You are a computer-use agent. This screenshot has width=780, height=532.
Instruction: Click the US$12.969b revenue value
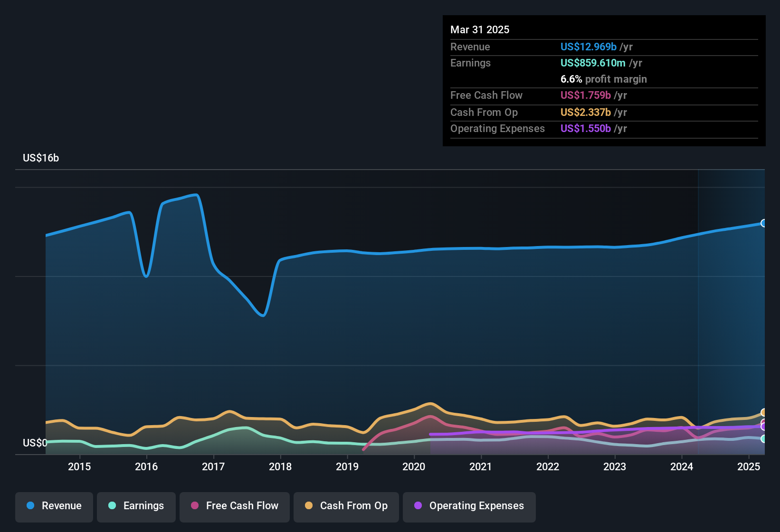(589, 47)
